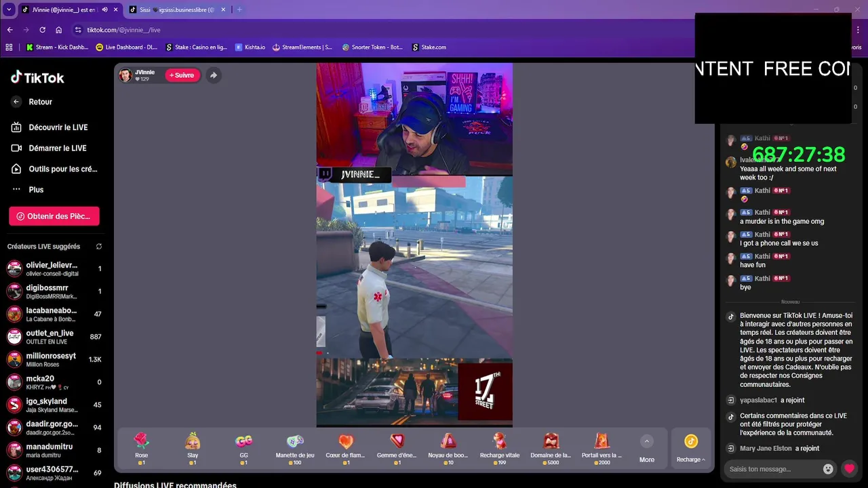
Task: Open mcka20 suggested live
Action: (x=54, y=382)
